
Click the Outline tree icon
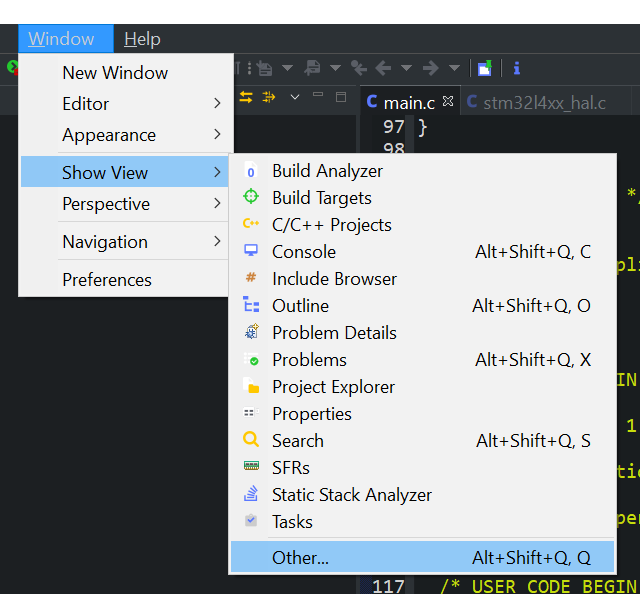(251, 305)
